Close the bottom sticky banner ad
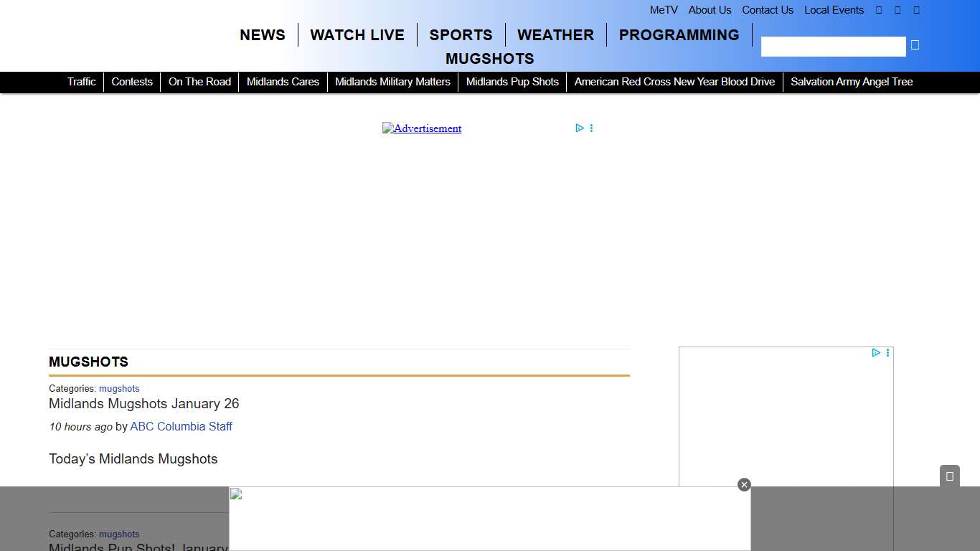 (x=744, y=485)
